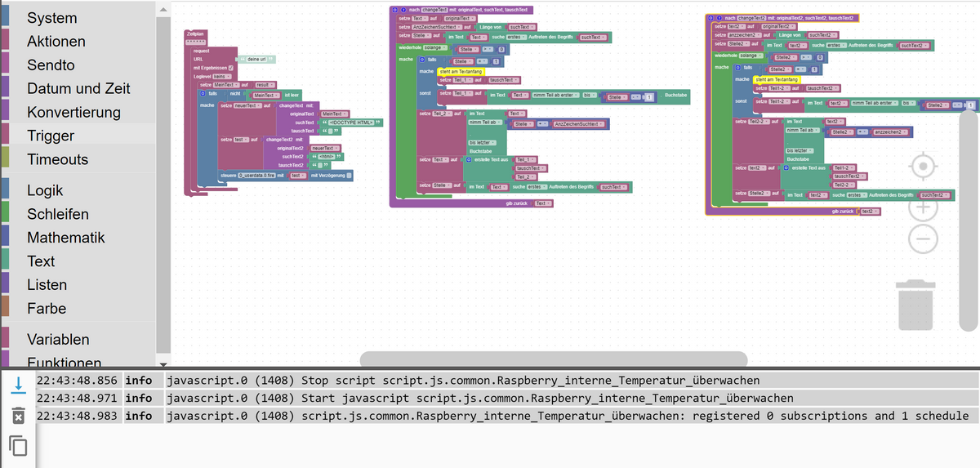Click the help question mark on changeText2

click(x=719, y=17)
